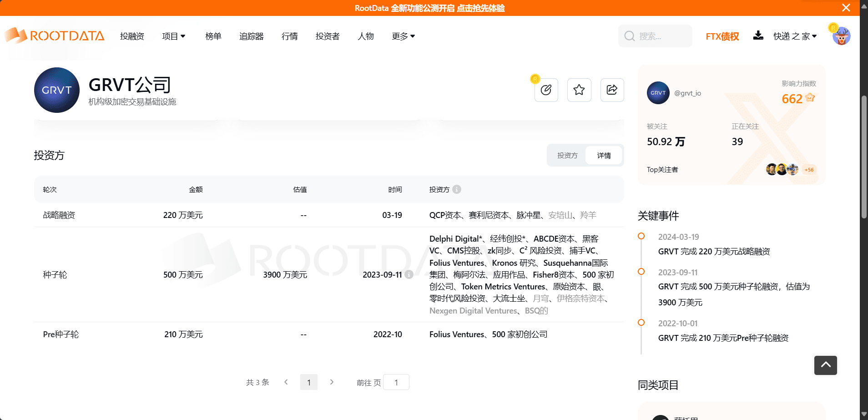Expand the 项目 dropdown menu
The height and width of the screenshot is (420, 868).
tap(174, 36)
